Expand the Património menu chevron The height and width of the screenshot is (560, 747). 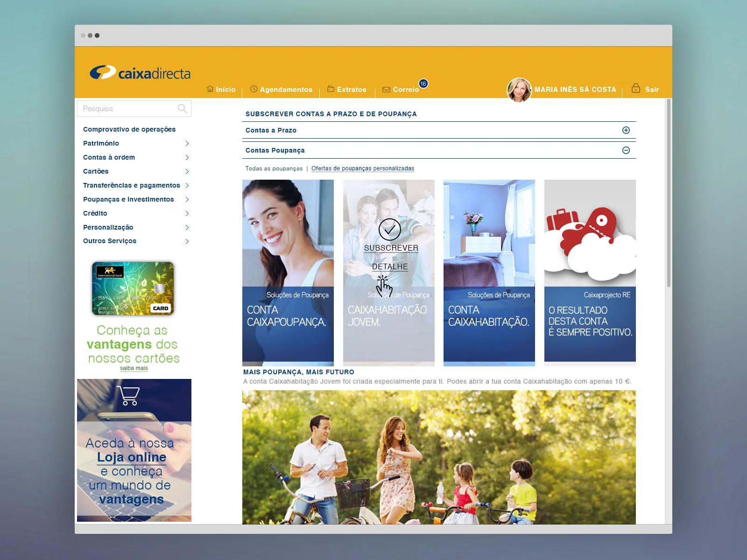pos(187,143)
